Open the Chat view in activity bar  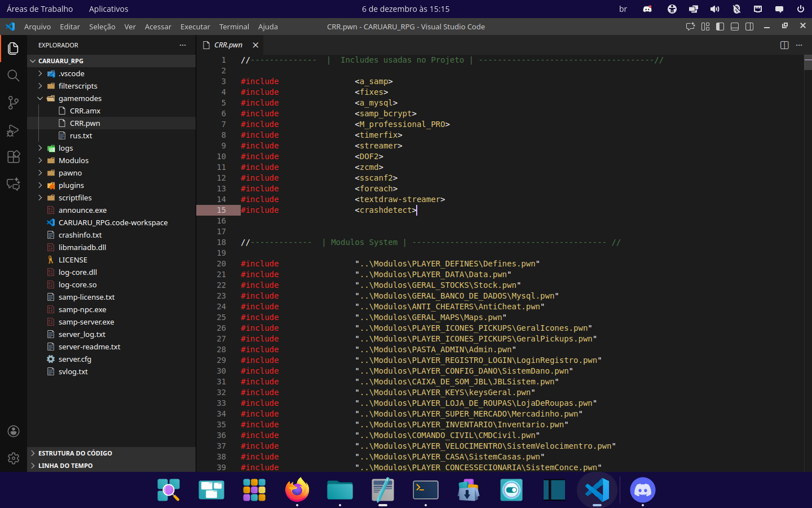click(x=14, y=184)
